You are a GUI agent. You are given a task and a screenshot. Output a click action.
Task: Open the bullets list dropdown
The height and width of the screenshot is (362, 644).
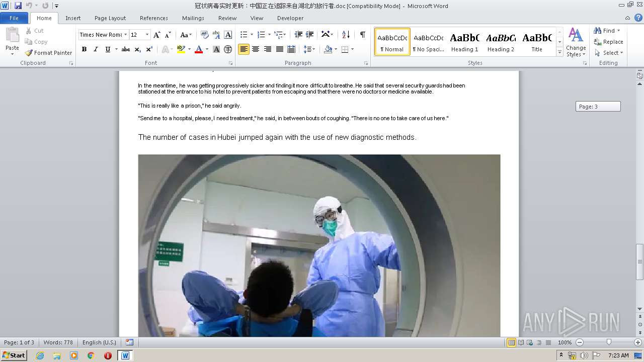[252, 35]
